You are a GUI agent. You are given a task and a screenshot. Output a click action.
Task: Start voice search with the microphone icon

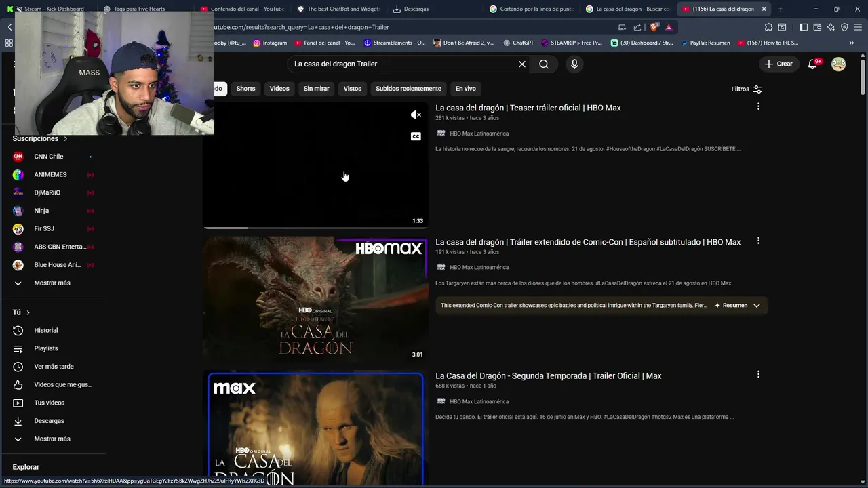pyautogui.click(x=574, y=64)
